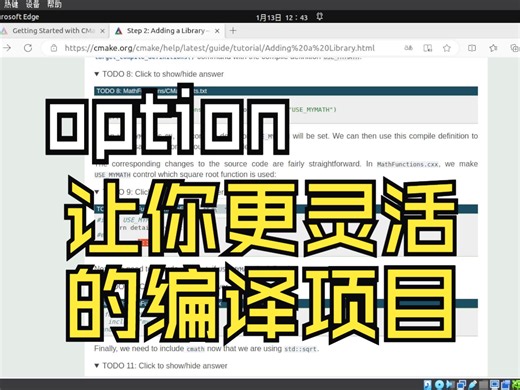This screenshot has height=390, width=520.
Task: Click the VirtualBox network status icon
Action: point(461,384)
